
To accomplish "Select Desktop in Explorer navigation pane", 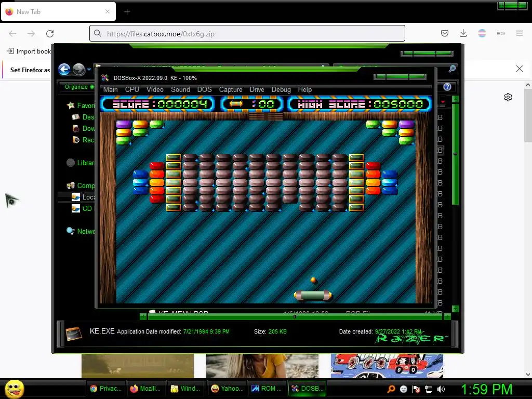I will (84, 117).
